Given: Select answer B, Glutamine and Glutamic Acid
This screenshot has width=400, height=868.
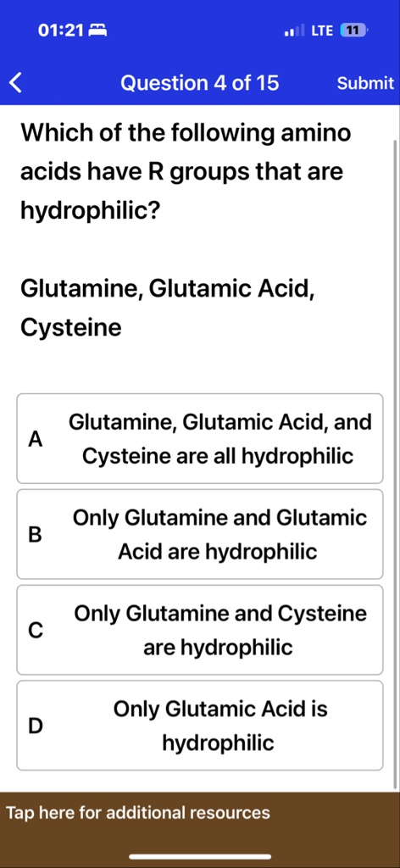Looking at the screenshot, I should [200, 534].
